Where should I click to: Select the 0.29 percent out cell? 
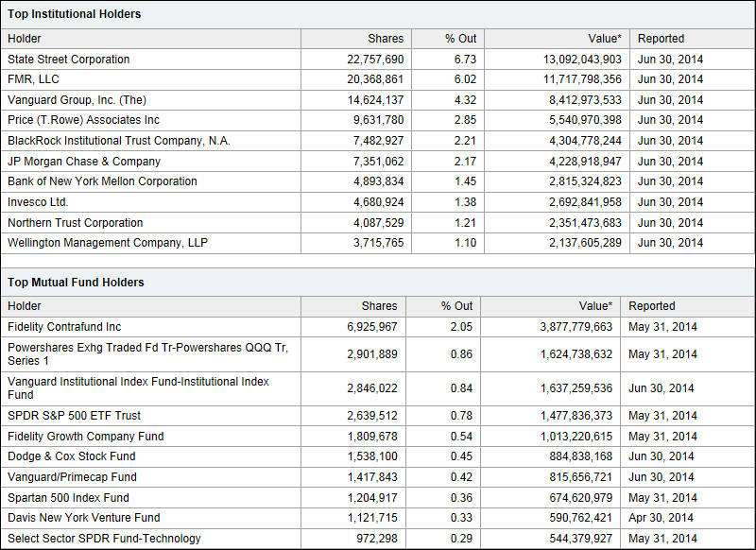pos(461,539)
